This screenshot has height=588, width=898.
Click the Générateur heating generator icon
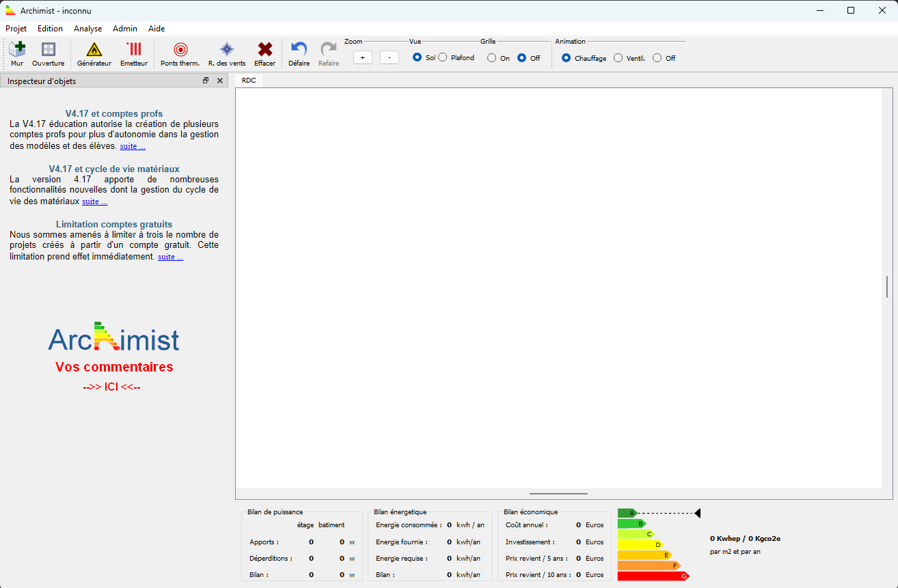tap(94, 53)
